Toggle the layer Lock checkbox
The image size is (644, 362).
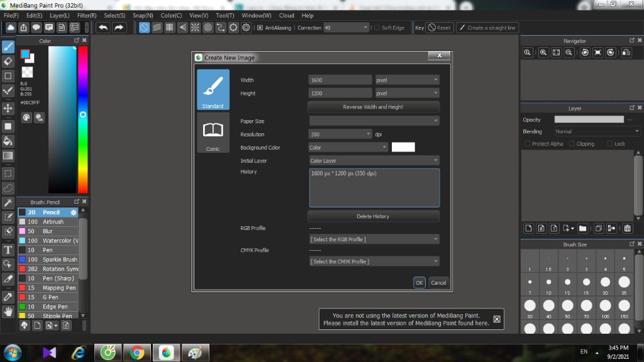tap(610, 144)
